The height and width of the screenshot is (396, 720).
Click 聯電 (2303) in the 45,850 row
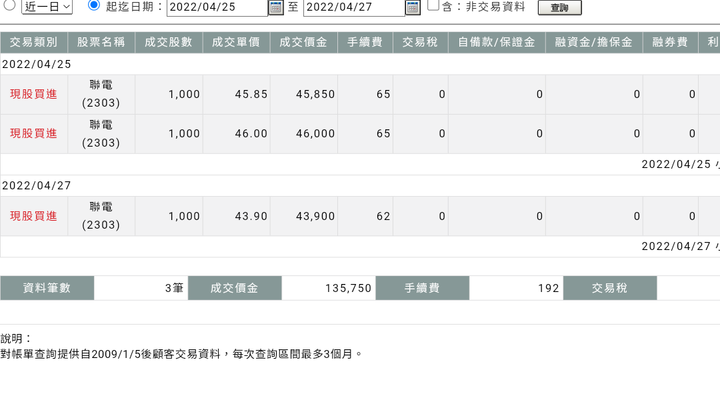tap(101, 94)
